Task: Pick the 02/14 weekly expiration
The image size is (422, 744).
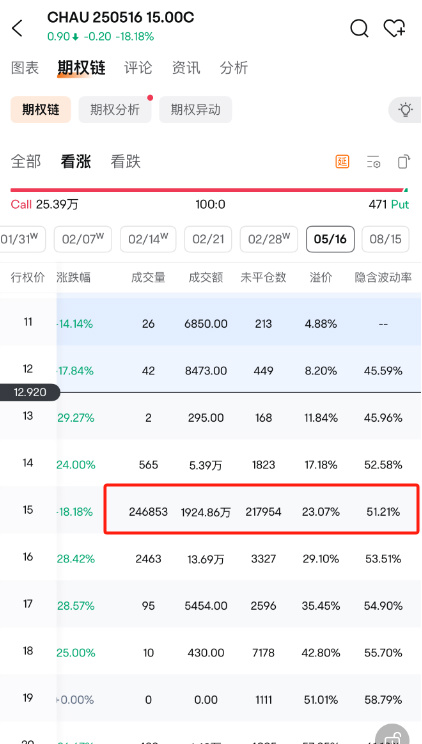Action: tap(148, 239)
